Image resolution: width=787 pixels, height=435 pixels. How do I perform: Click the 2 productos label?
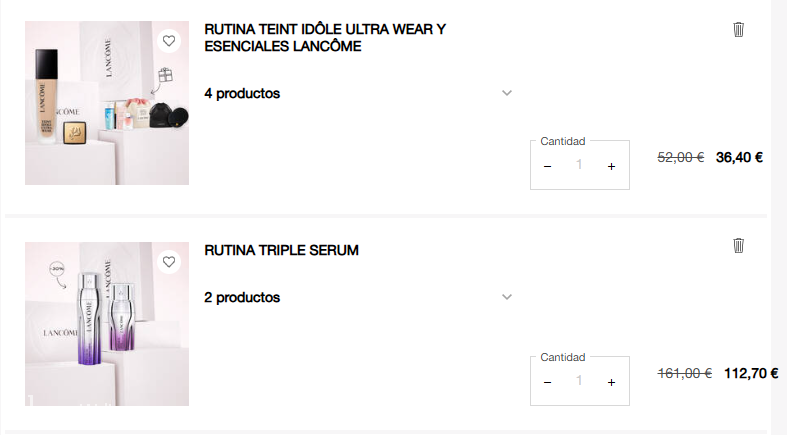click(242, 297)
